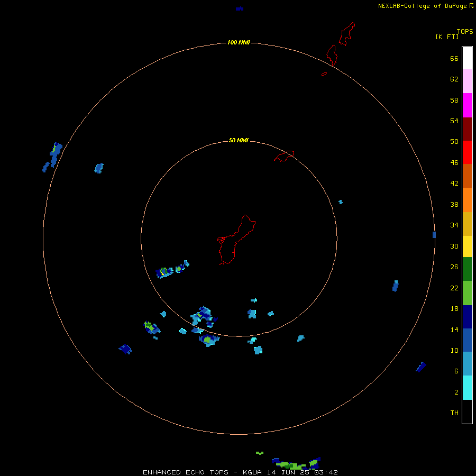Click the white swatch above 66 kft
This screenshot has width=476, height=476.
pyautogui.click(x=467, y=58)
